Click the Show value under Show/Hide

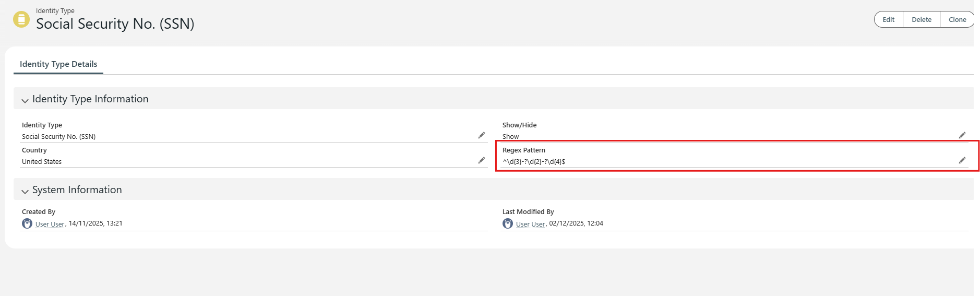click(510, 137)
